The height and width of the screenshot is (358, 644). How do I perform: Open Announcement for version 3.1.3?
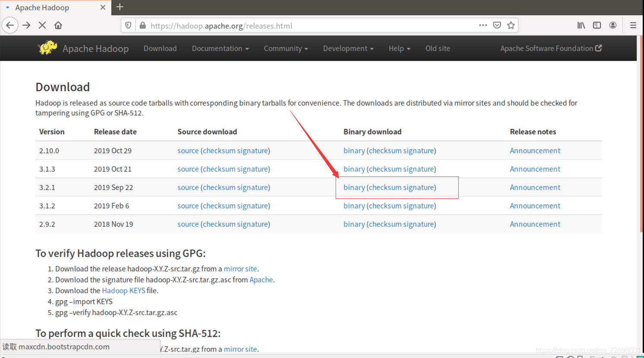point(535,169)
